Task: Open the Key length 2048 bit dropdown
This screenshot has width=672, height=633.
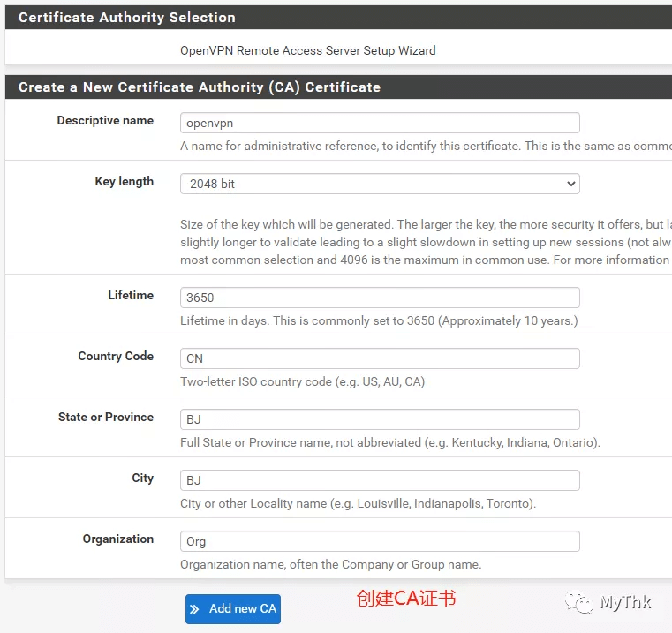Action: [x=380, y=184]
